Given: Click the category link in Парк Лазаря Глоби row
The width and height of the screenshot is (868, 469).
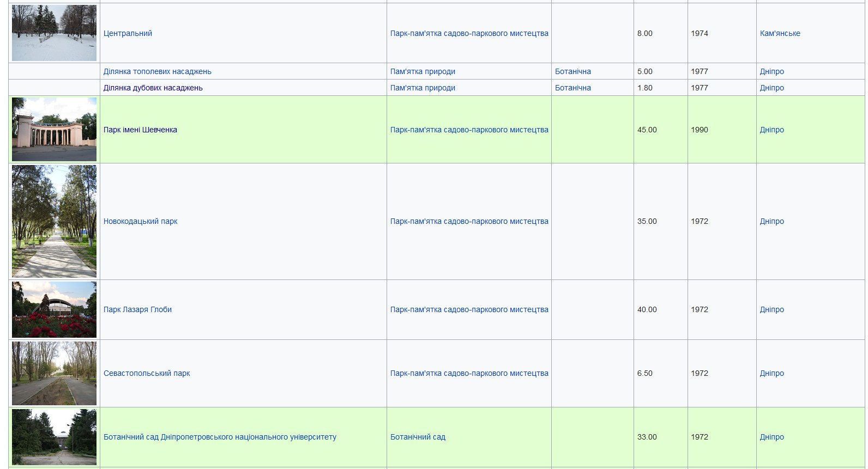Looking at the screenshot, I should tap(469, 309).
